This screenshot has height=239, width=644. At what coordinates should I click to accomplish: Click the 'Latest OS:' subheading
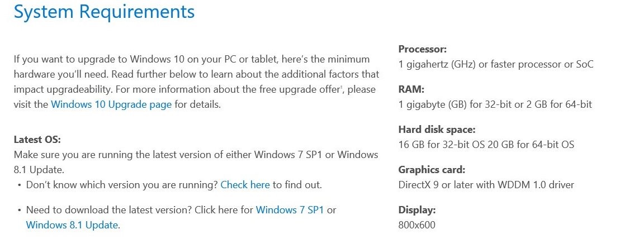(x=37, y=140)
